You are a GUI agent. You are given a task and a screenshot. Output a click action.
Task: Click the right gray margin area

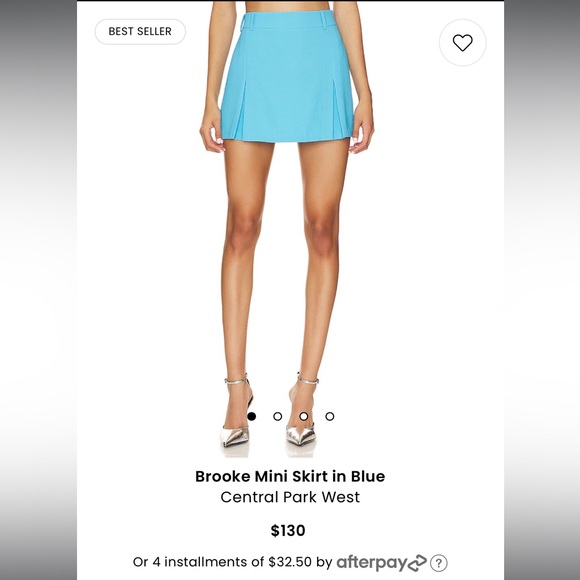542,290
